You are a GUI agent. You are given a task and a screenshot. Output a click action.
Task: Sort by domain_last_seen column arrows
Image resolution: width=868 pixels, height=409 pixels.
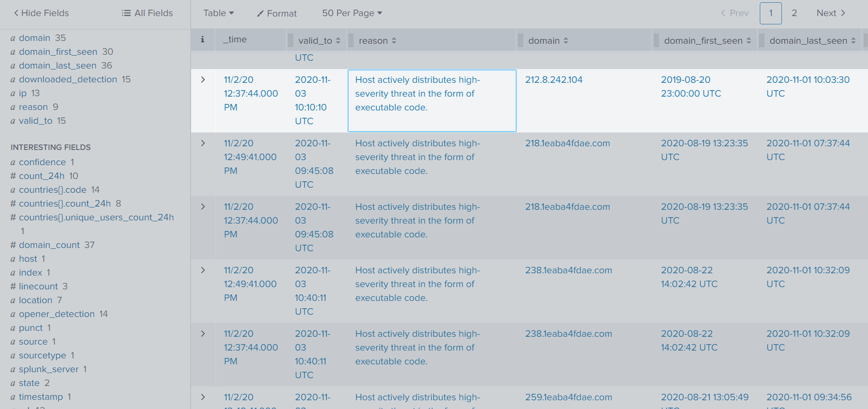pyautogui.click(x=853, y=41)
